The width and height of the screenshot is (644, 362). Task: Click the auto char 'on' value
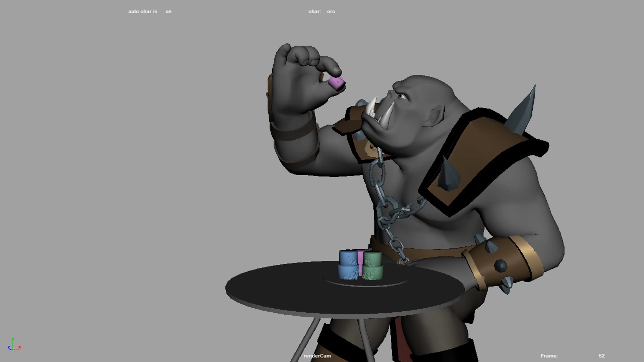tap(168, 12)
